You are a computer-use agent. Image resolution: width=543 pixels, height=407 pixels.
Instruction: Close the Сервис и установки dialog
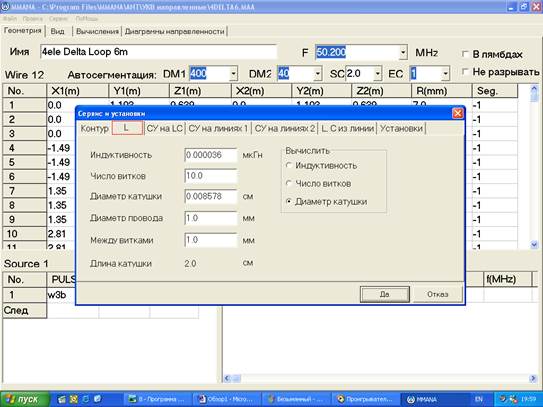click(x=457, y=113)
